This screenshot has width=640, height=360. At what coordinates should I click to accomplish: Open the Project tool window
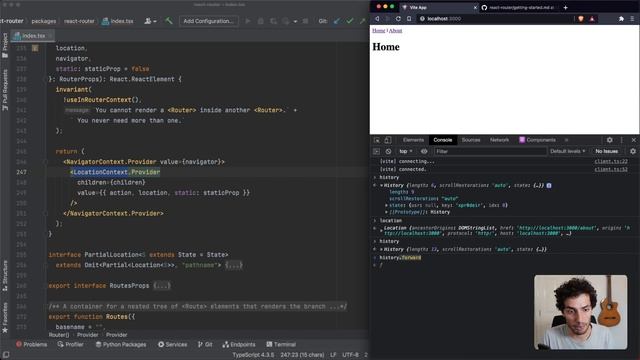(x=5, y=45)
